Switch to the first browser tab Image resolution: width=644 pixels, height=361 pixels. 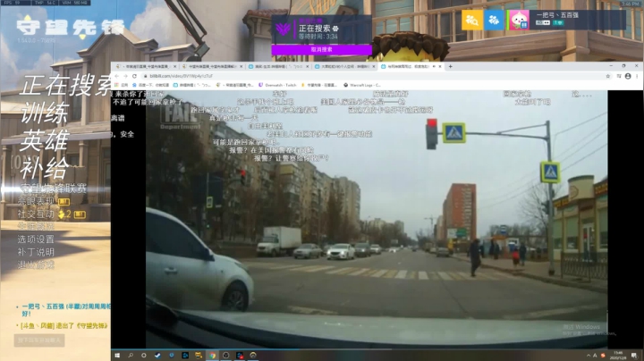click(x=146, y=66)
